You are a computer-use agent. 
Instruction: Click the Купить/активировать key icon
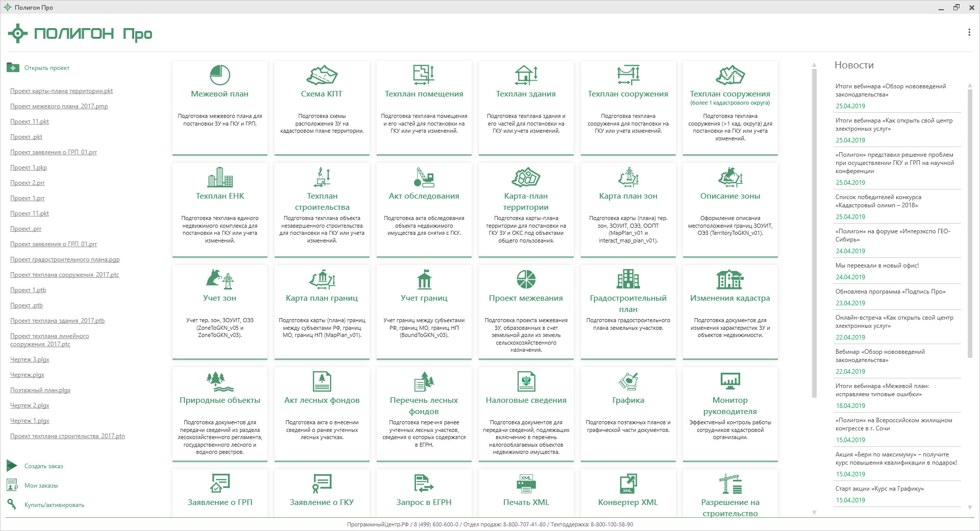click(x=12, y=504)
